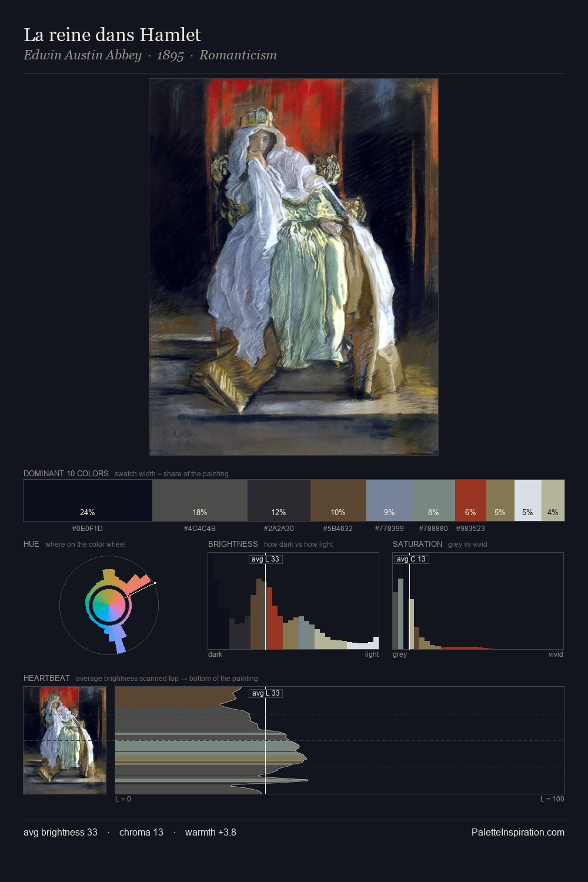The width and height of the screenshot is (588, 882).
Task: Click the 'HEARTBEAT' section heading
Action: click(46, 678)
